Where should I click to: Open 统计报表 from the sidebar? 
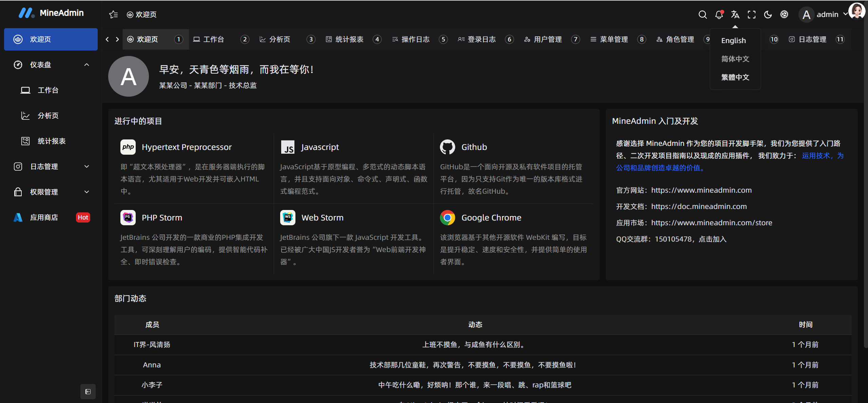51,141
